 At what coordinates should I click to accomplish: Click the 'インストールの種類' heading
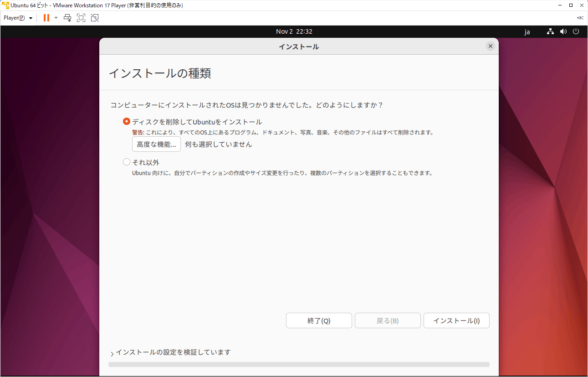160,73
